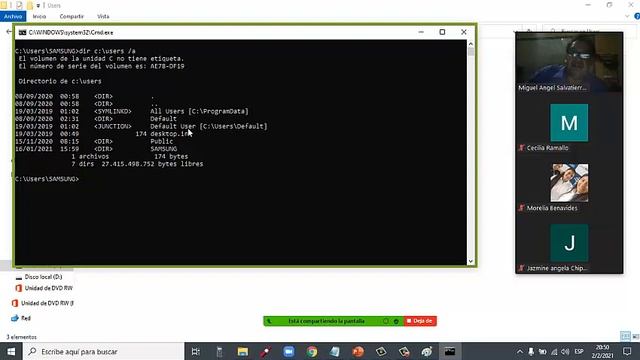Click the network tray icon
640x360 pixels.
click(x=554, y=351)
